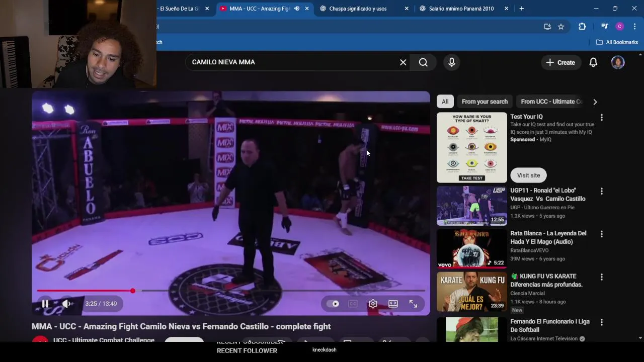Start voice search with microphone
The width and height of the screenshot is (644, 362).
tap(452, 62)
